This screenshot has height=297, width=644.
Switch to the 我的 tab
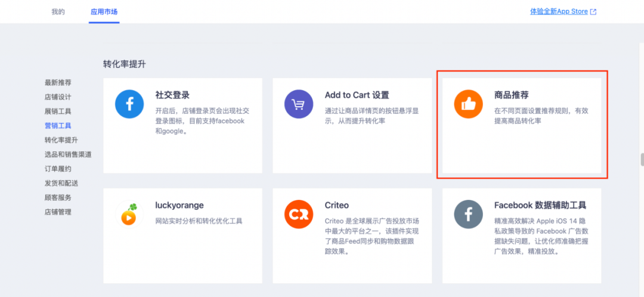58,11
